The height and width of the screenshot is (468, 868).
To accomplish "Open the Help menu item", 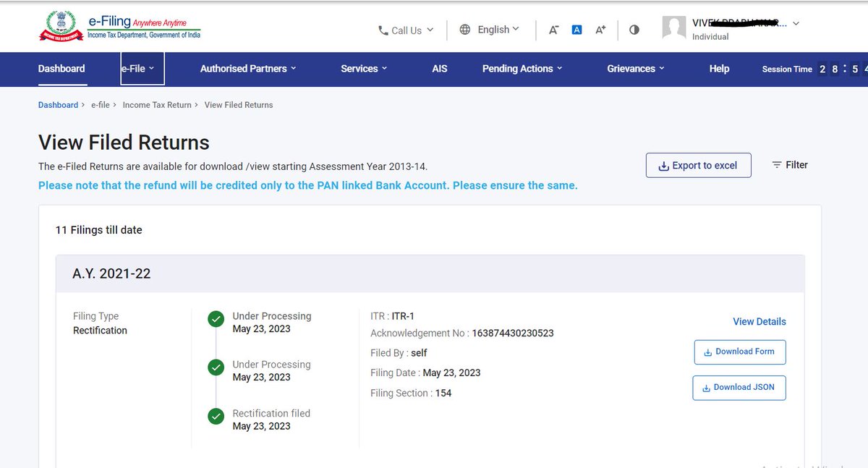I will coord(719,69).
